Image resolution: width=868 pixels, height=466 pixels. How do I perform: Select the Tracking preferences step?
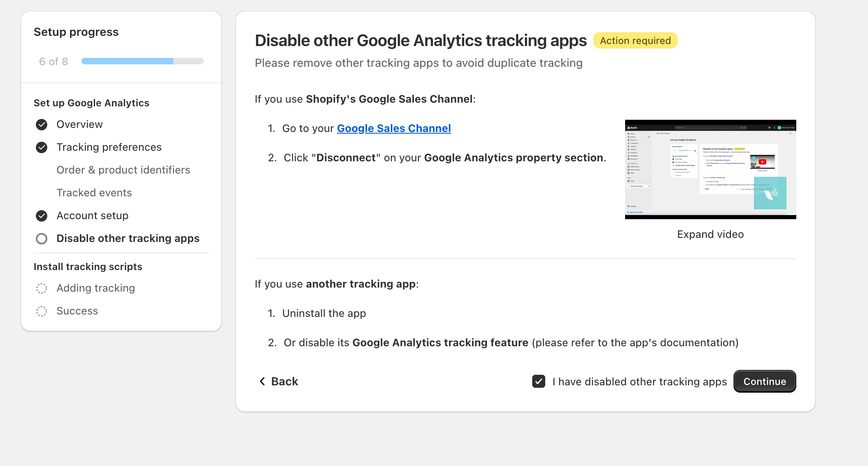109,147
